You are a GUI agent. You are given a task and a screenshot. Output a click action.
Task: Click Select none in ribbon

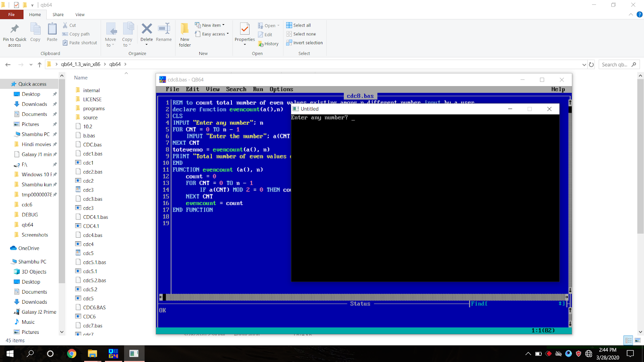[x=301, y=34]
